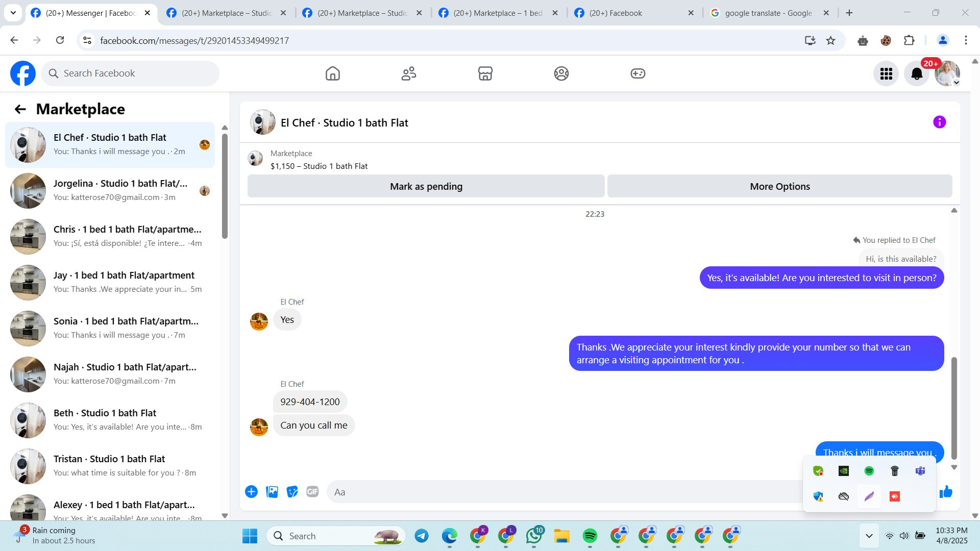Click the More Options button
980x551 pixels.
(779, 186)
